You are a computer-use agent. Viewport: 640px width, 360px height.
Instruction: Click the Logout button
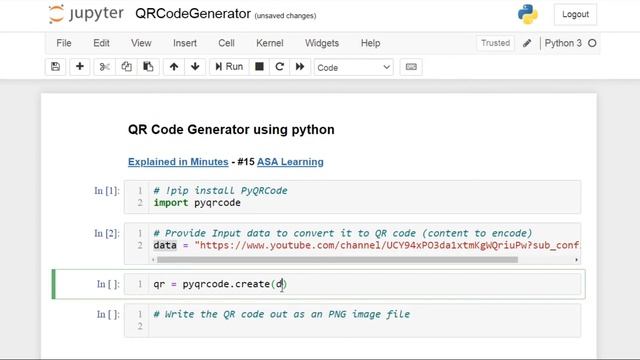[576, 14]
